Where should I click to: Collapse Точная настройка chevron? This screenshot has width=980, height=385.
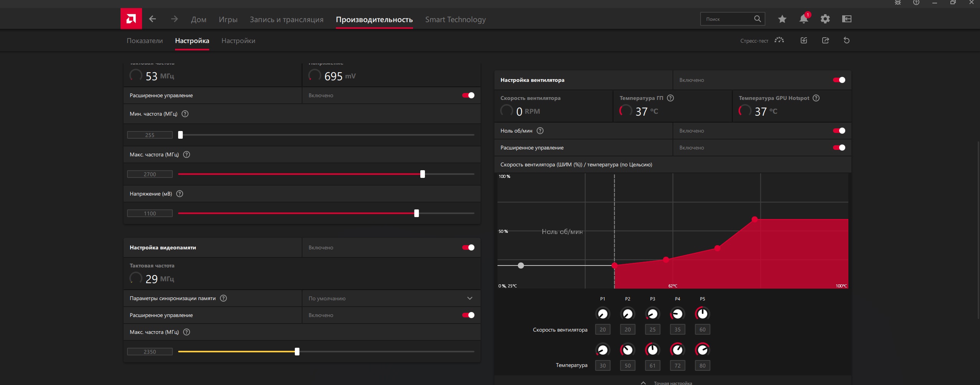coord(643,383)
